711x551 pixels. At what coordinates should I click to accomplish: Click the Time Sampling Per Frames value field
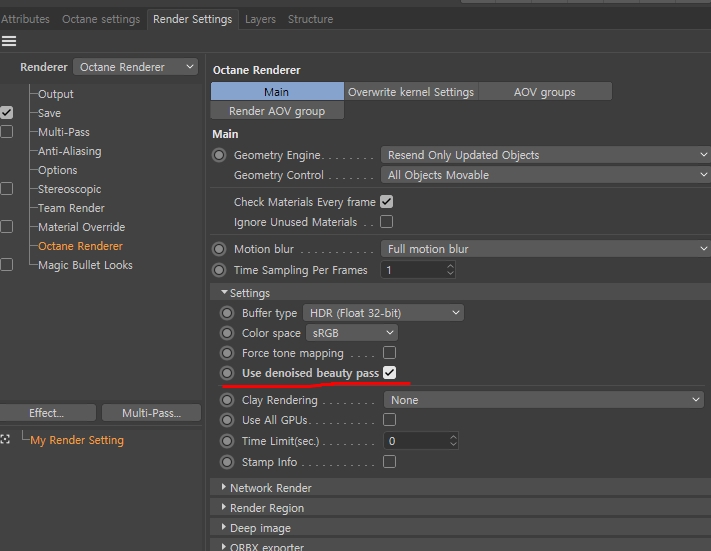point(413,270)
